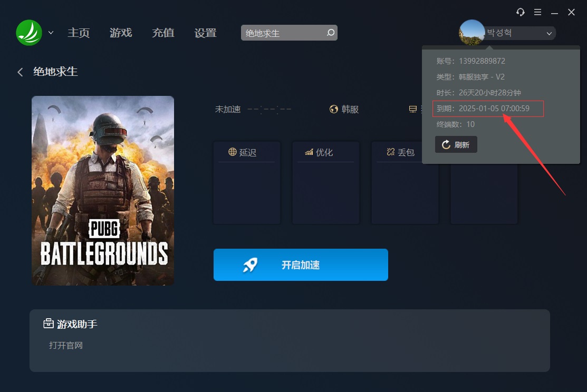
Task: Choose the 韩服 server region
Action: (x=350, y=109)
